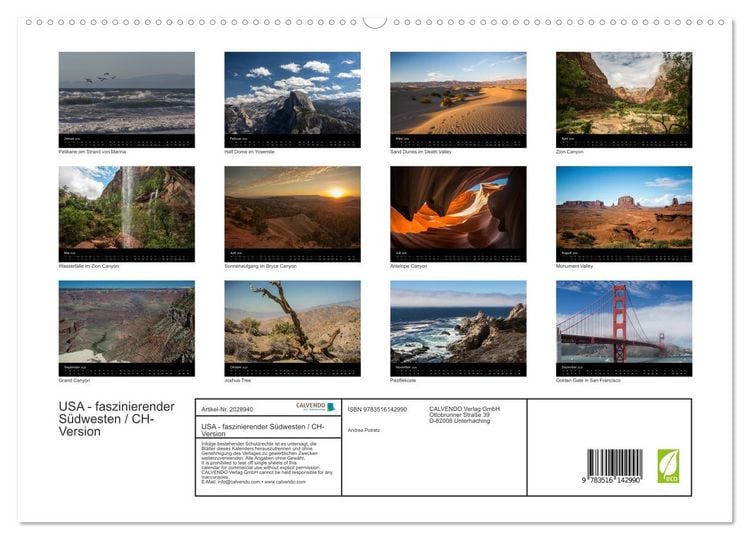750x540 pixels.
Task: Click the Joshua Tree photo
Action: [x=292, y=328]
